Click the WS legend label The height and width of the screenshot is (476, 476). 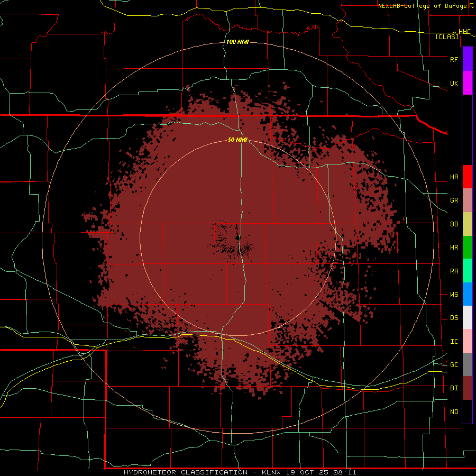454,295
